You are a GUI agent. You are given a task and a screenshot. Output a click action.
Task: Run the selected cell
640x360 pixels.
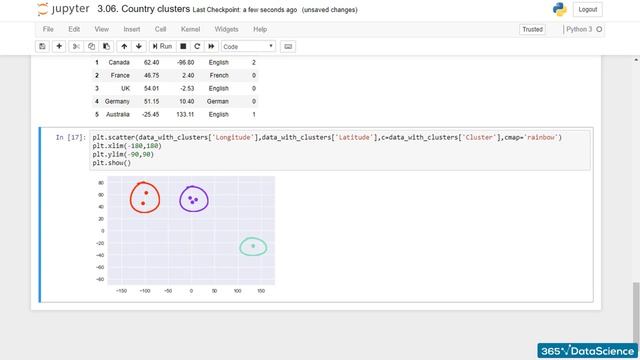pyautogui.click(x=162, y=47)
